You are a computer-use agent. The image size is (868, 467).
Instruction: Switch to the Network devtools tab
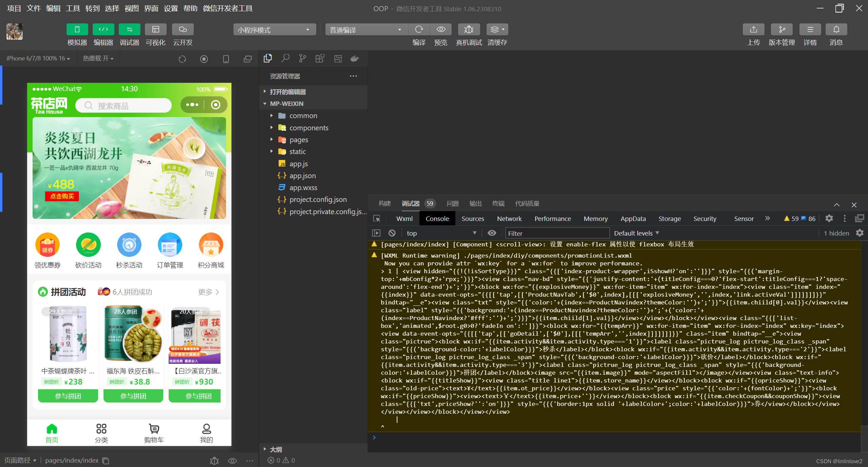pyautogui.click(x=509, y=219)
